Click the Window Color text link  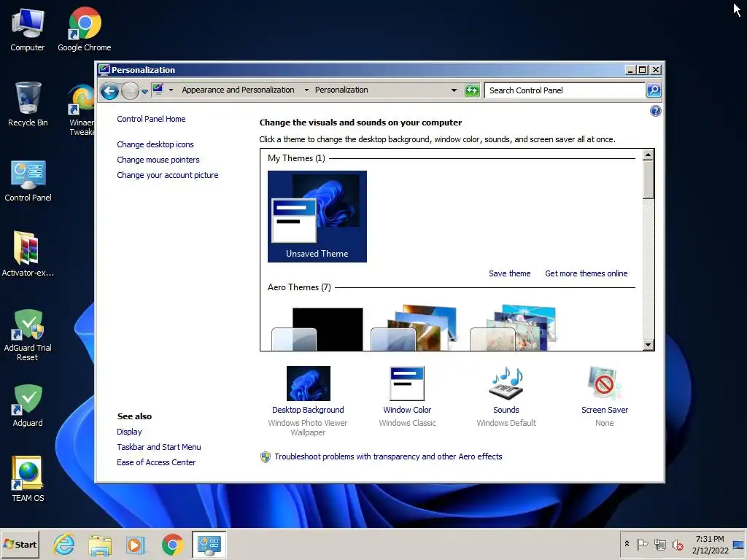point(407,410)
